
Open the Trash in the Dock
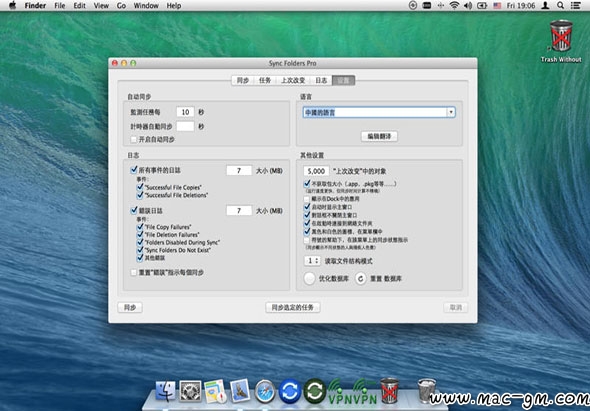pos(427,391)
